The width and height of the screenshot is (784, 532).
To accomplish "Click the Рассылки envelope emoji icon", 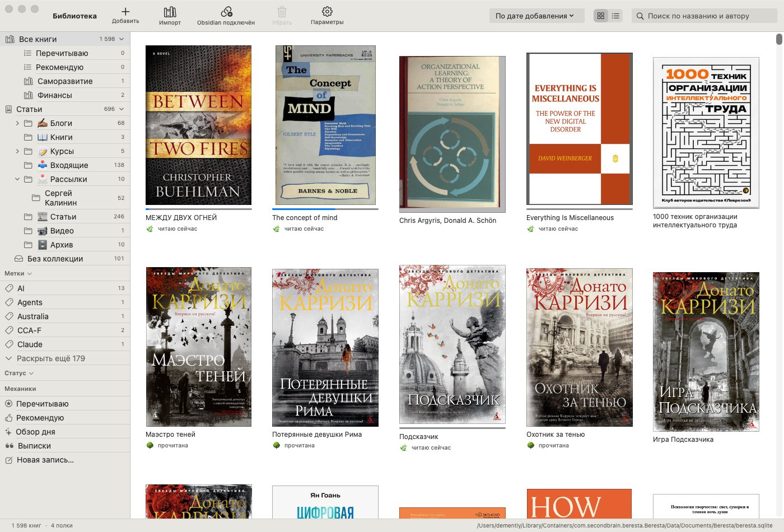I will click(x=43, y=179).
